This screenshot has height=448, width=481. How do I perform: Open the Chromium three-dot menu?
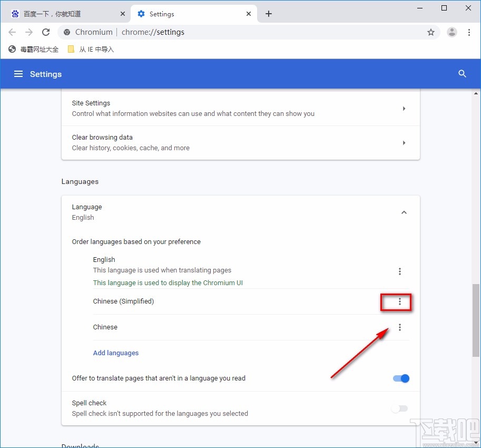pos(469,32)
